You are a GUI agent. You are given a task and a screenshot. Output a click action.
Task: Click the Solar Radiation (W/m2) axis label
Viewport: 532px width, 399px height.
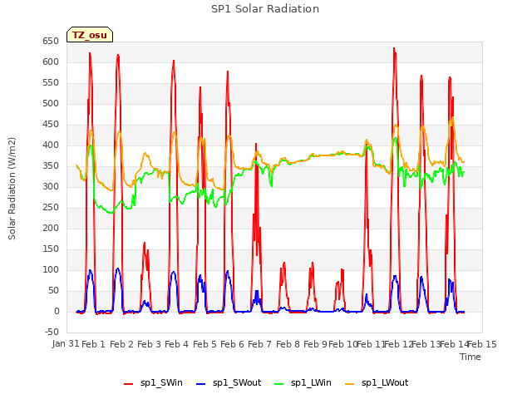(12, 189)
